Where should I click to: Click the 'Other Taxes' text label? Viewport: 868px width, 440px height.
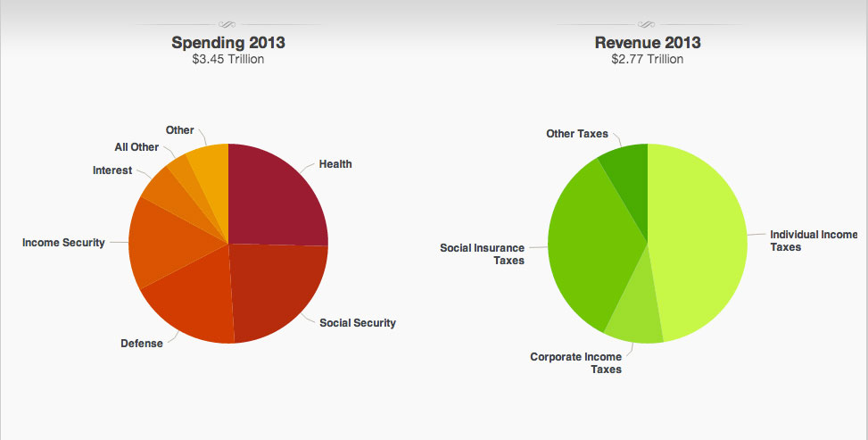[x=577, y=134]
